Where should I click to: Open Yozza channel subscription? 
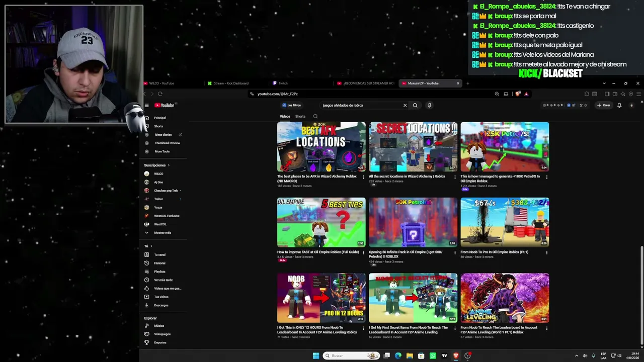click(158, 207)
